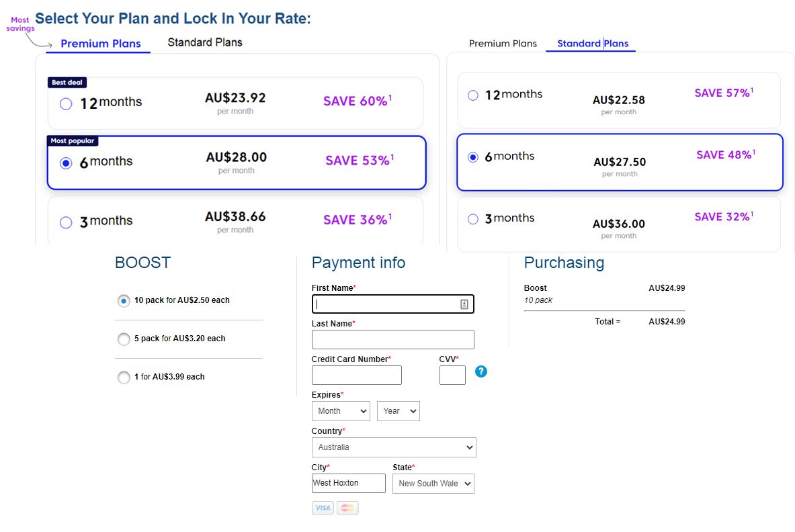Select the standard 3 months AU$36.00 radio
This screenshot has height=532, width=795.
tap(473, 219)
